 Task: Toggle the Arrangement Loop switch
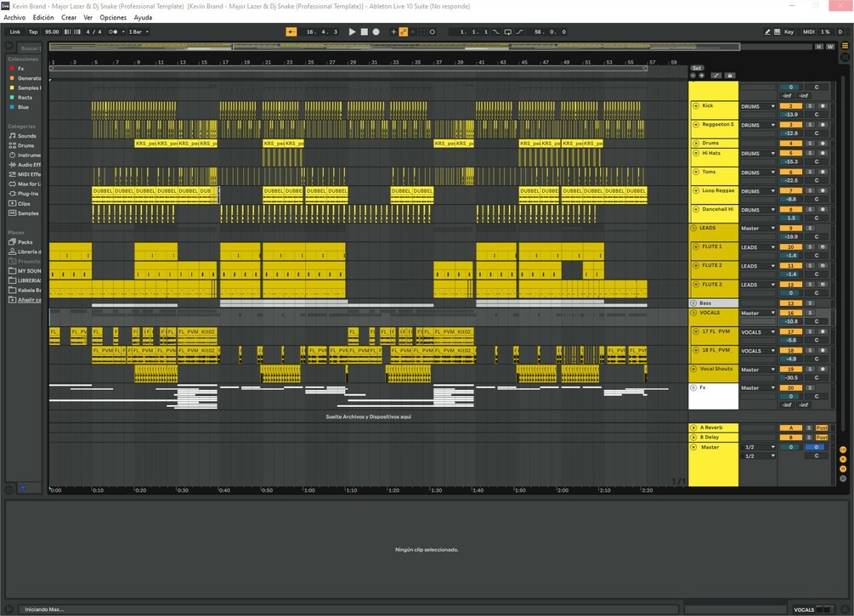507,31
